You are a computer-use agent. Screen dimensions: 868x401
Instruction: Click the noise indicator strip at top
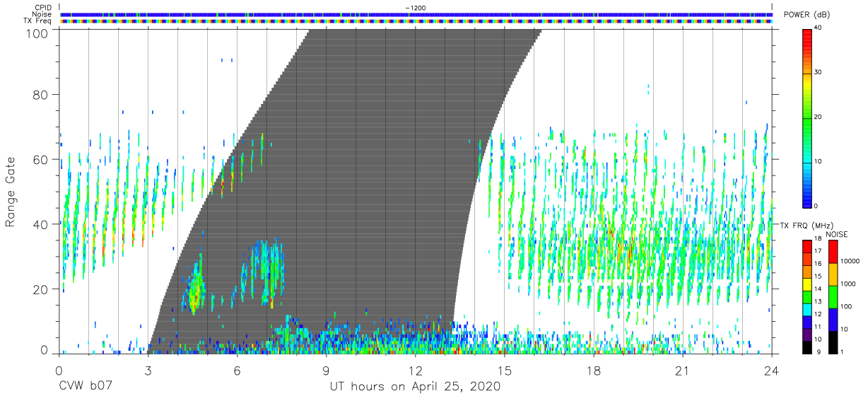[416, 14]
